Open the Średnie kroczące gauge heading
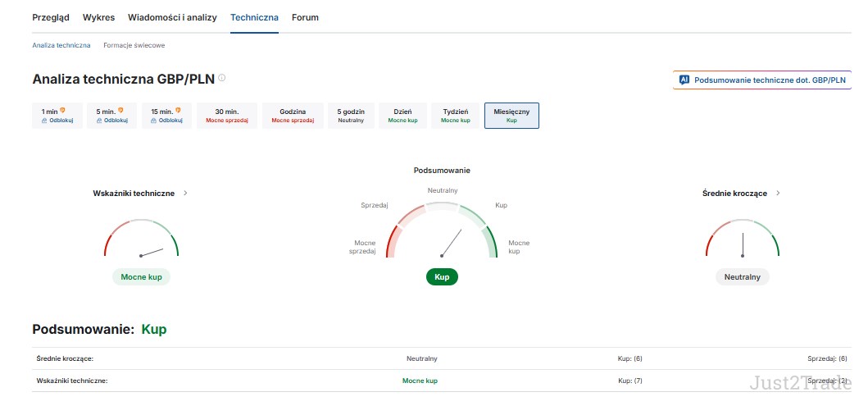The width and height of the screenshot is (868, 406). pyautogui.click(x=734, y=194)
